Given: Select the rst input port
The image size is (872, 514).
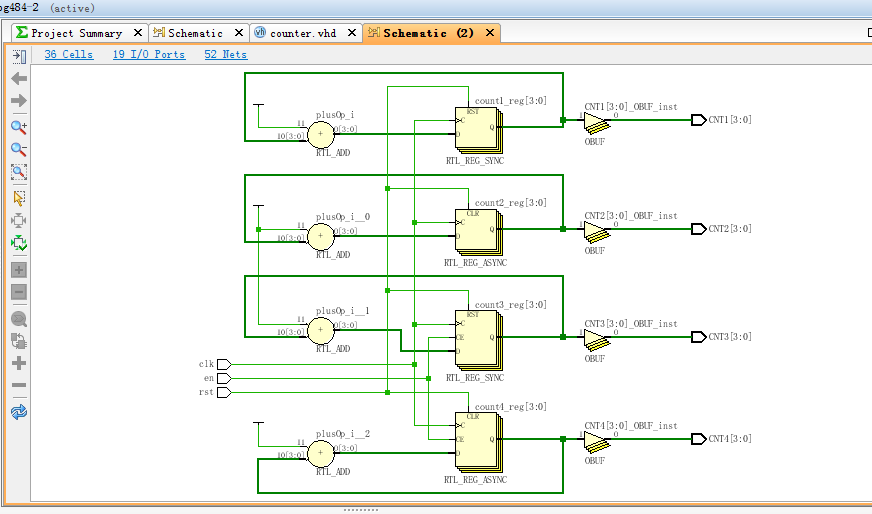Looking at the screenshot, I should tap(224, 392).
